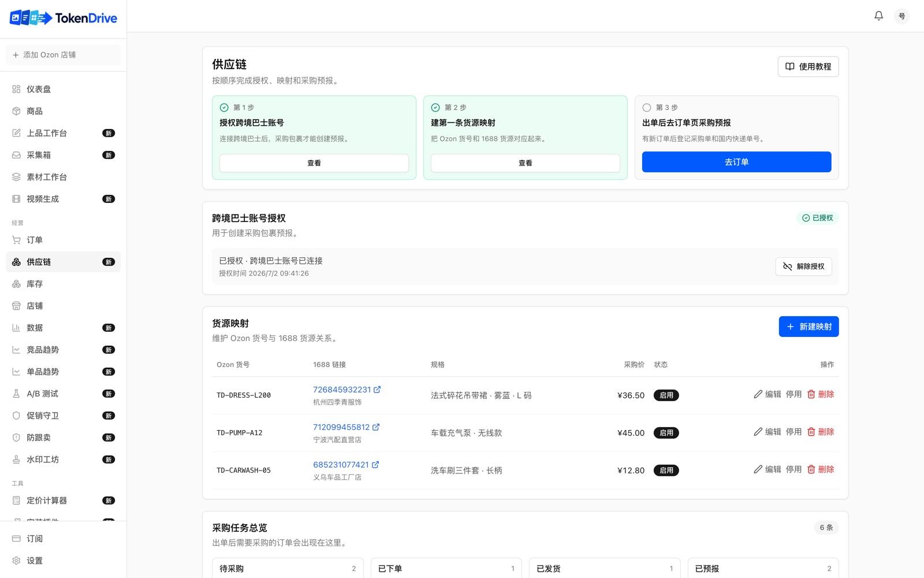Viewport: 924px width, 578px height.
Task: Click edit pencil for TD-PUMP-A12 row
Action: [x=758, y=432]
